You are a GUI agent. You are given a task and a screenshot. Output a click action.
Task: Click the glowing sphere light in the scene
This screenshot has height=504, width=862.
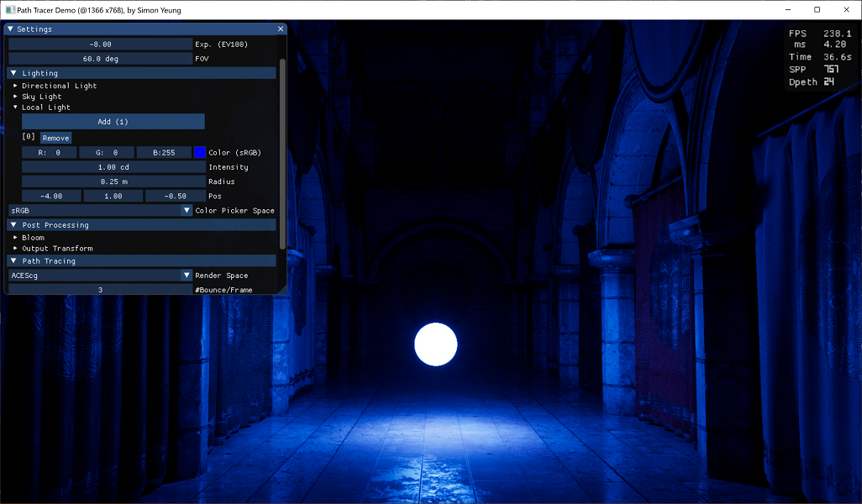point(435,344)
